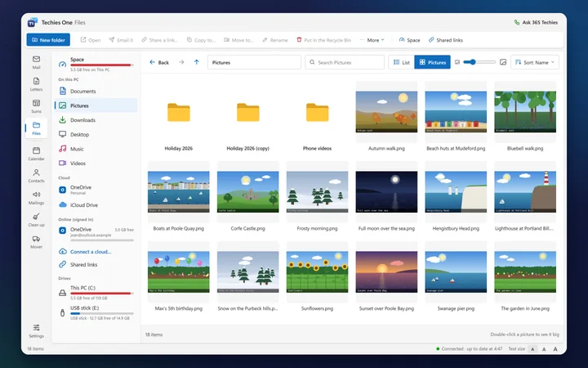Open the Calendar icon
Screen dimensions: 588x368
click(x=36, y=154)
